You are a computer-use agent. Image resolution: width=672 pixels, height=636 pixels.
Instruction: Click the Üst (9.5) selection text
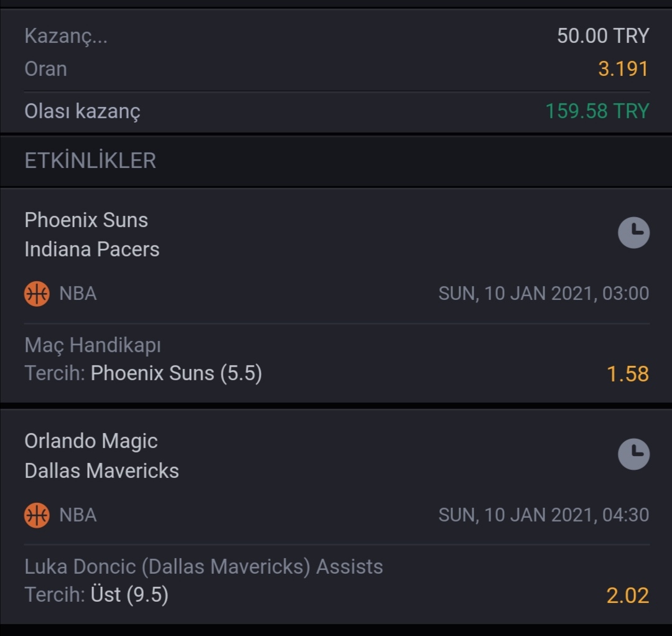[x=129, y=595]
